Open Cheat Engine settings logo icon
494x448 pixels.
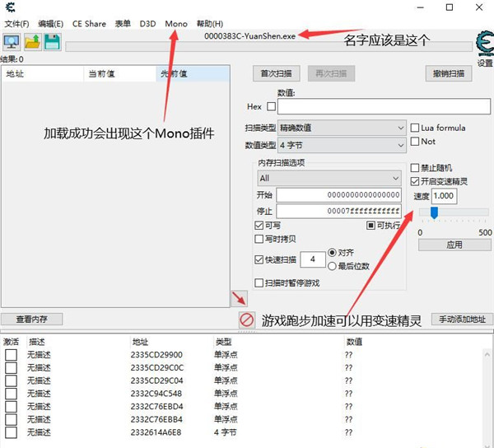click(485, 44)
